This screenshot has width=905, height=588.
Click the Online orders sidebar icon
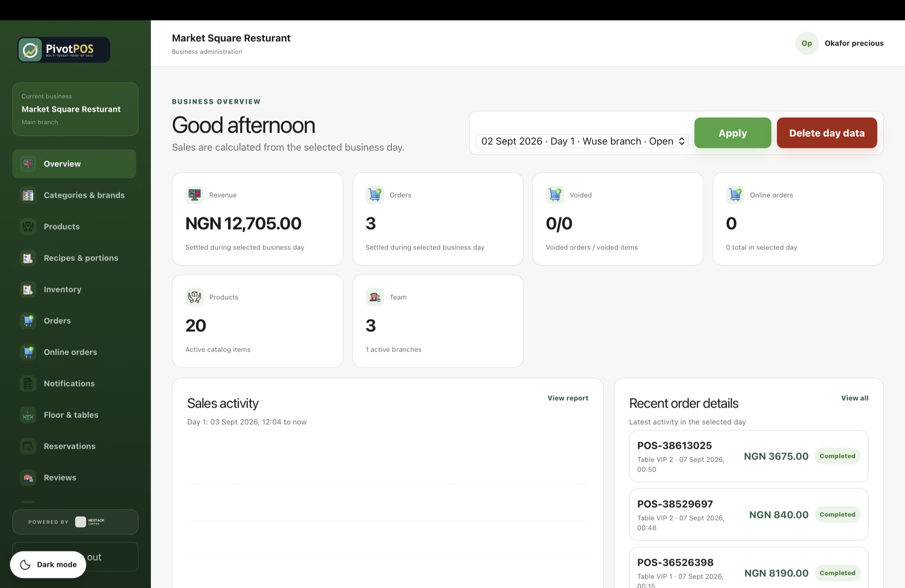28,352
